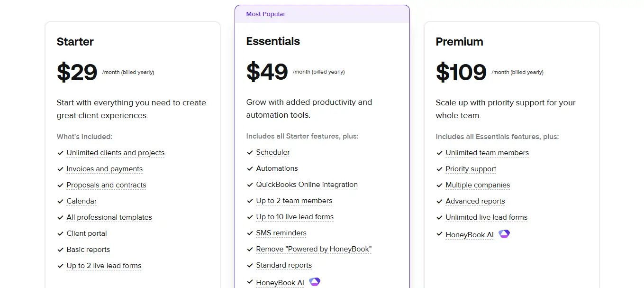This screenshot has height=288, width=644.
Task: Open Unlimited team members feature info
Action: [487, 153]
